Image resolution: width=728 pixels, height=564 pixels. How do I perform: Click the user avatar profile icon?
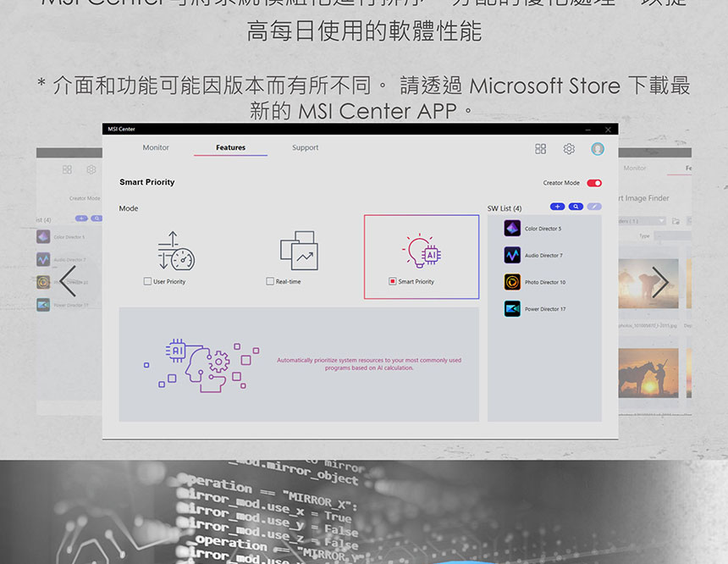(598, 149)
